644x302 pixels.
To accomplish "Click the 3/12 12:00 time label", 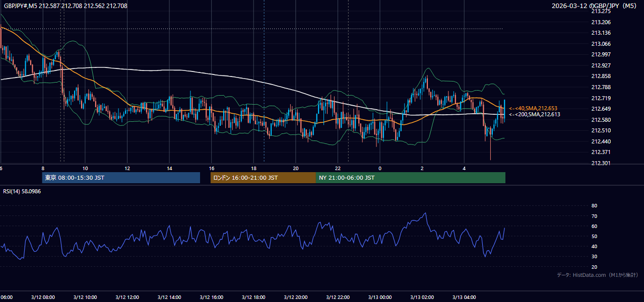I will click(x=127, y=297).
